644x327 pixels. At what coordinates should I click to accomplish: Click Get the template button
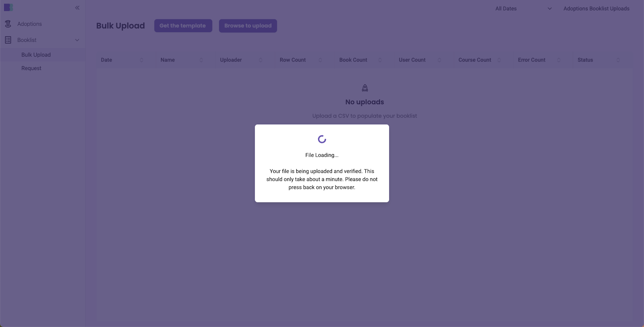coord(183,26)
